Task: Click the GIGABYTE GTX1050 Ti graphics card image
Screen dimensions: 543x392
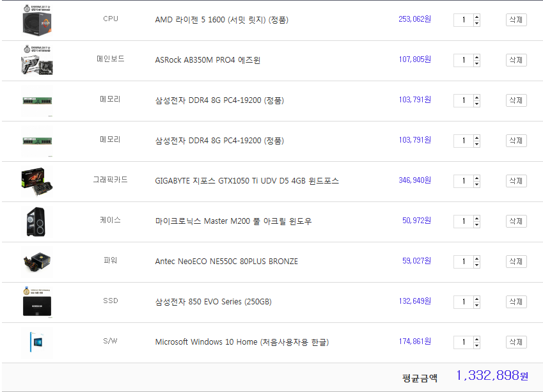Action: click(36, 180)
